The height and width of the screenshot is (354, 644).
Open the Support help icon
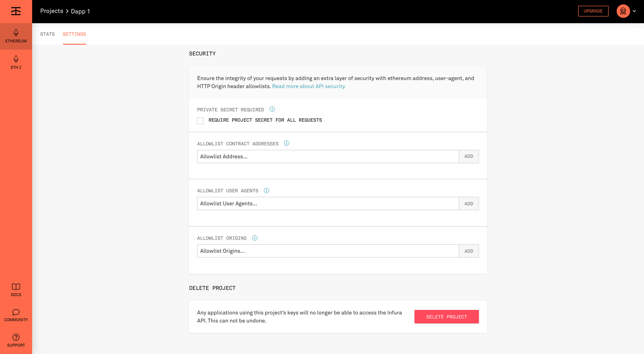(16, 337)
